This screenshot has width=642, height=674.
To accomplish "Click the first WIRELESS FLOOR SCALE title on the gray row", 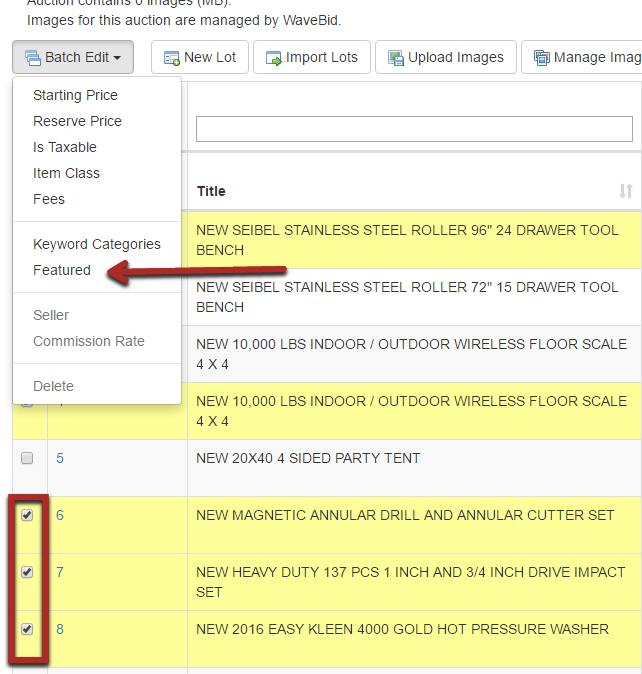I will pos(411,354).
